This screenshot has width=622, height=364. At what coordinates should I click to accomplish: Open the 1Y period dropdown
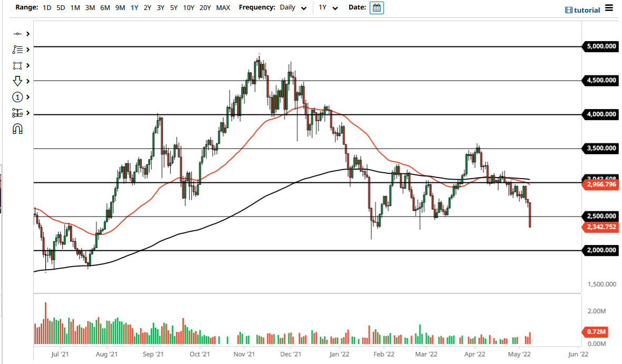[x=328, y=7]
